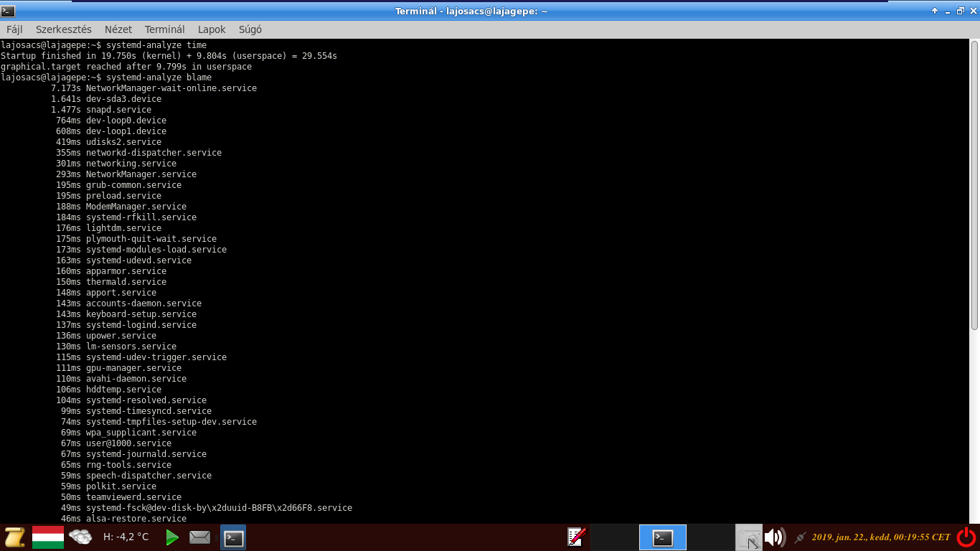The width and height of the screenshot is (980, 551).
Task: Click the preload.service line
Action: [108, 196]
